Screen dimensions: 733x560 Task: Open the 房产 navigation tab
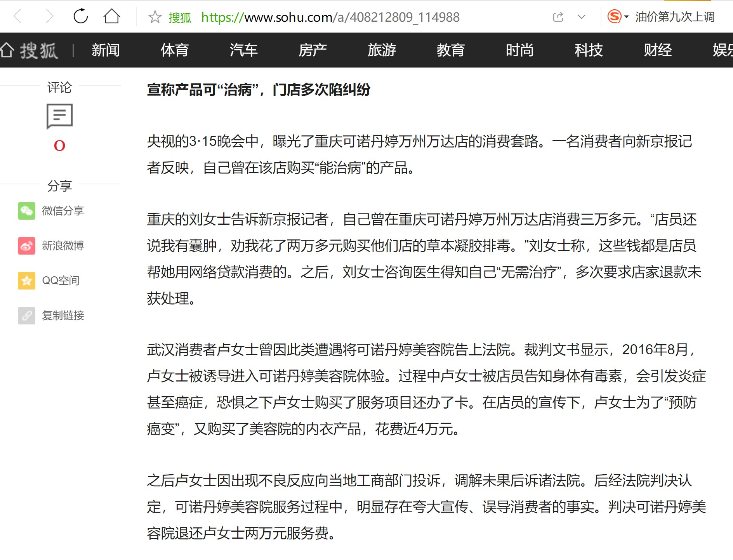pyautogui.click(x=313, y=50)
